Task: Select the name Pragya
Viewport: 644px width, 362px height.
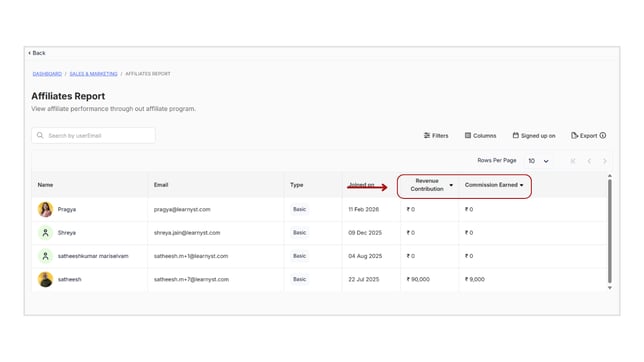Action: click(x=67, y=210)
